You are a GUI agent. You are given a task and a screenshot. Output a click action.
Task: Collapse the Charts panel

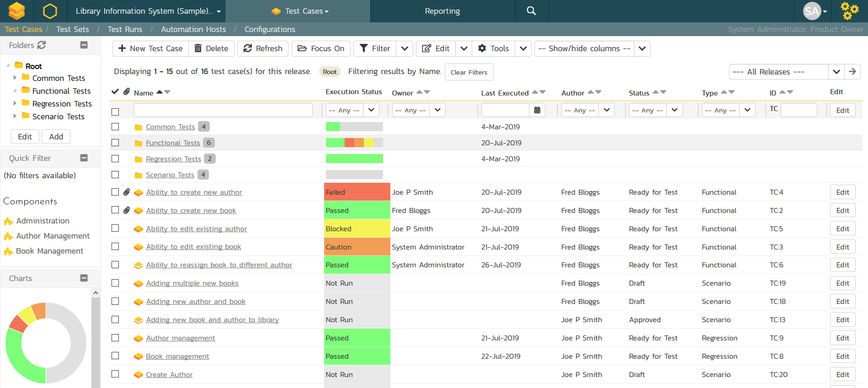[x=84, y=278]
